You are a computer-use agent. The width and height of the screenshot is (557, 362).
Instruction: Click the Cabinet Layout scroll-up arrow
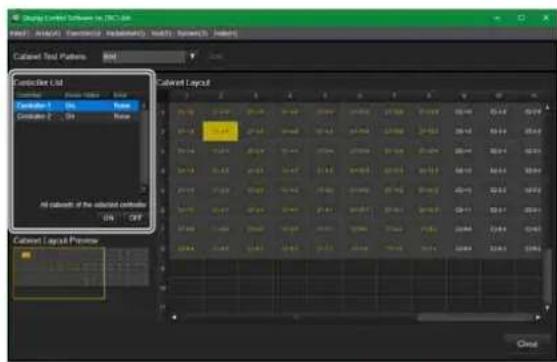tap(547, 107)
